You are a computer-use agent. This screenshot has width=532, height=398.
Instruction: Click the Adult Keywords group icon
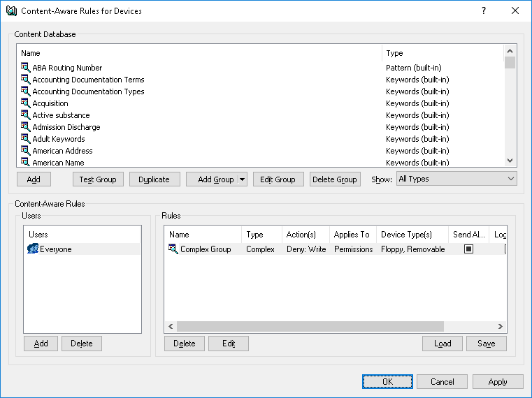coord(25,139)
